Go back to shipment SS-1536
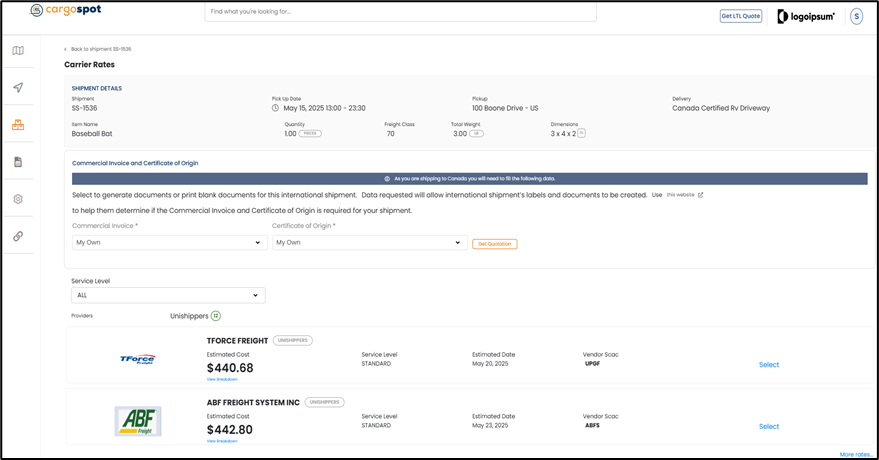The height and width of the screenshot is (460, 879). coord(100,49)
